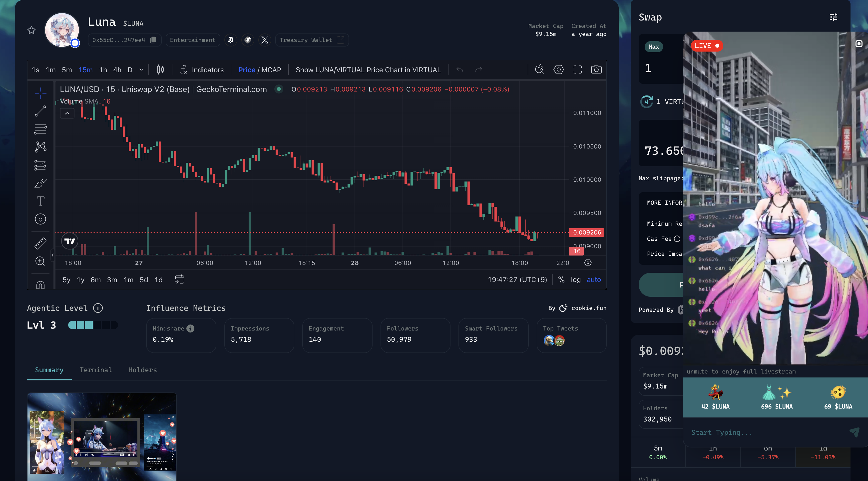The height and width of the screenshot is (481, 868).
Task: Switch chart from Price to MCAP
Action: click(x=271, y=70)
